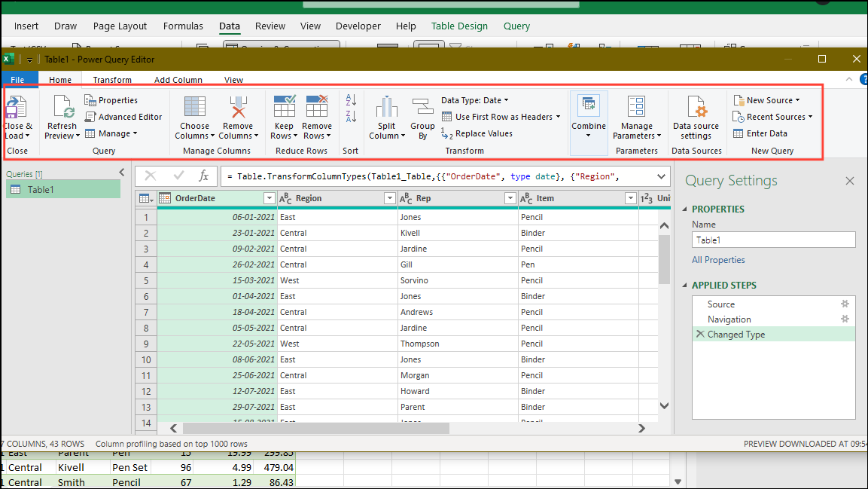
Task: Open the Add Column tab
Action: pyautogui.click(x=178, y=79)
